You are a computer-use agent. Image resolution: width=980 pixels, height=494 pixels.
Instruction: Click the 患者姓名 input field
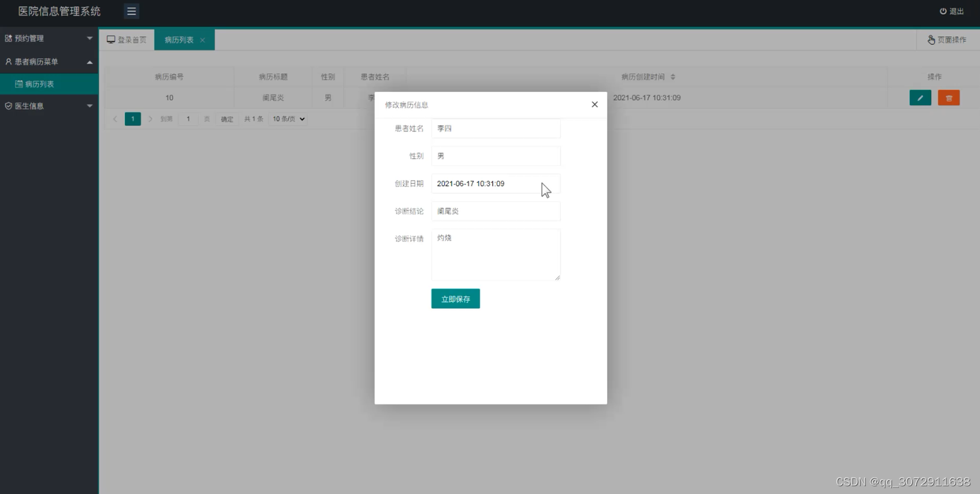(x=496, y=128)
